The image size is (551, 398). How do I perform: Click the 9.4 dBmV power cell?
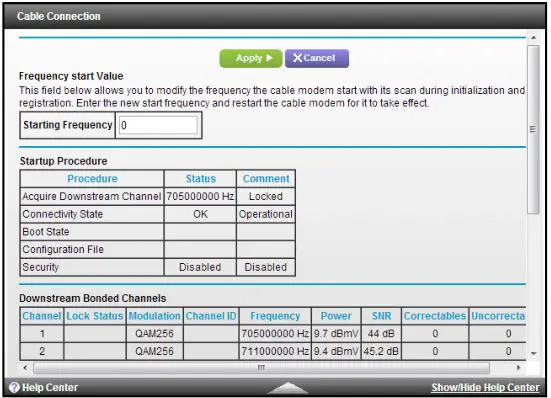click(336, 351)
